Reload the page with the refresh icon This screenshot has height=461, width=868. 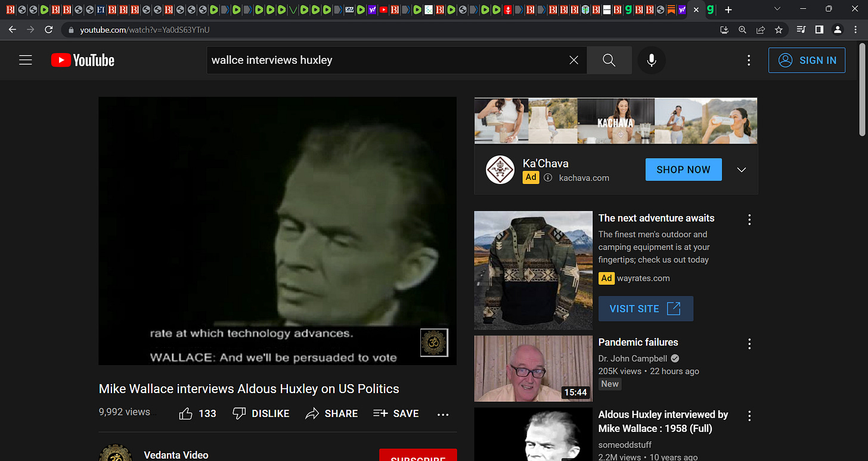pyautogui.click(x=49, y=30)
